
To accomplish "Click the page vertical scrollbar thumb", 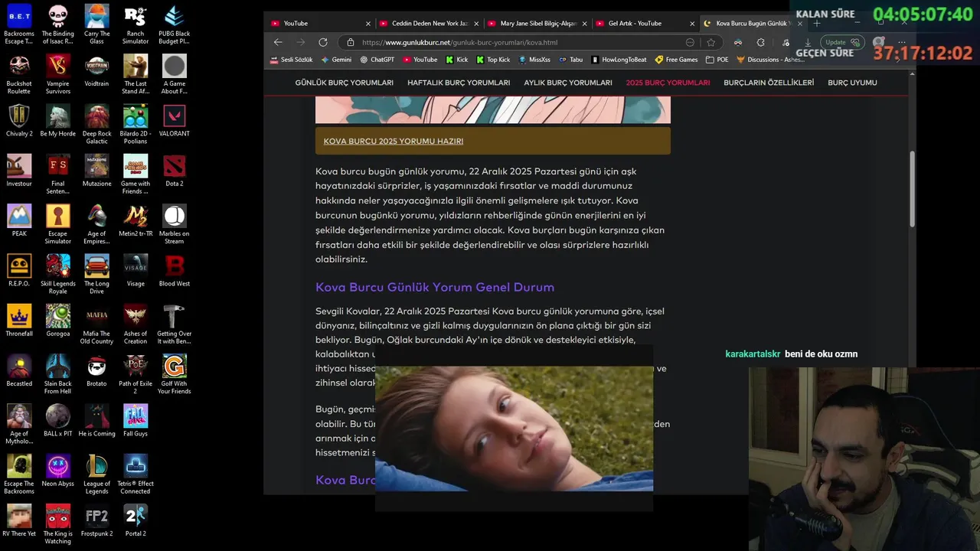I will [912, 189].
